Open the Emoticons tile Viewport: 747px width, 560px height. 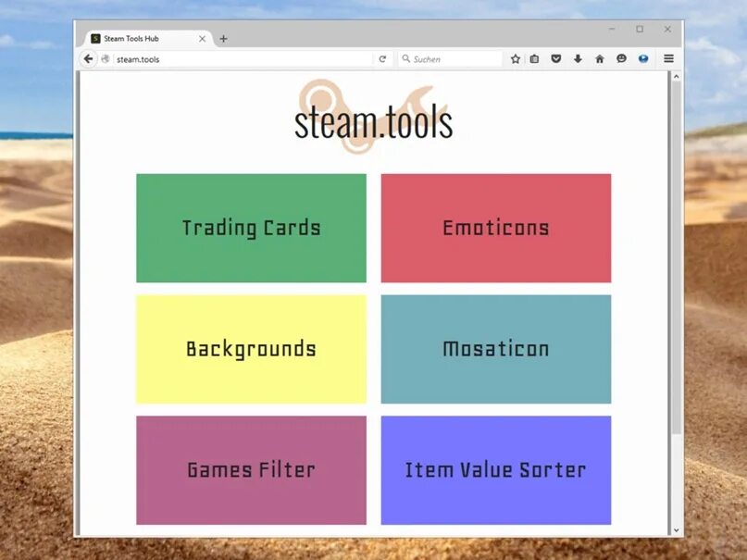496,228
